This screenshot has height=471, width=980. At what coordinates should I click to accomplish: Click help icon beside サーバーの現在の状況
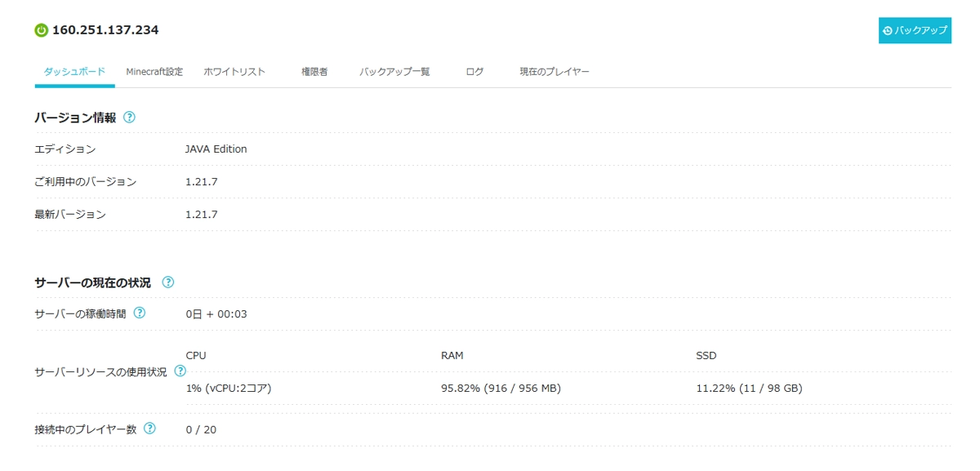tap(168, 282)
